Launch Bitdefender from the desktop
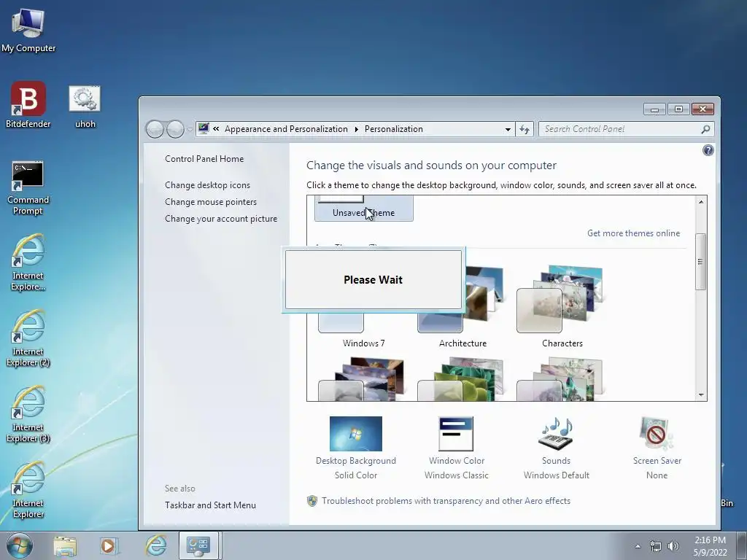The image size is (747, 560). pos(28,104)
